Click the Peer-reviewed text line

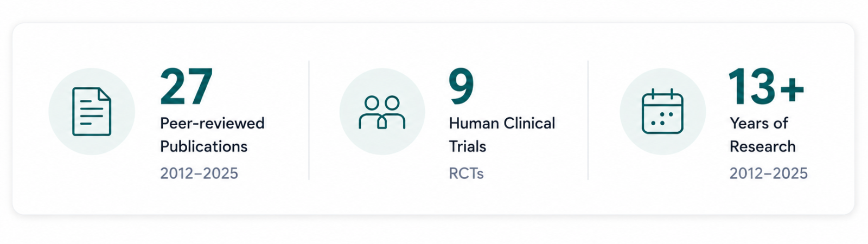click(212, 124)
